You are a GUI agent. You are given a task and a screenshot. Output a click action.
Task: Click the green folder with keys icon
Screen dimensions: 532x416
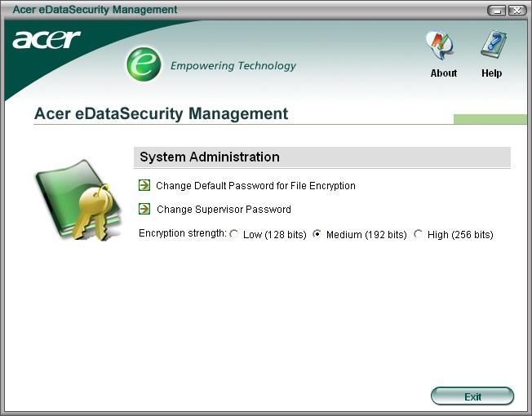coord(78,201)
